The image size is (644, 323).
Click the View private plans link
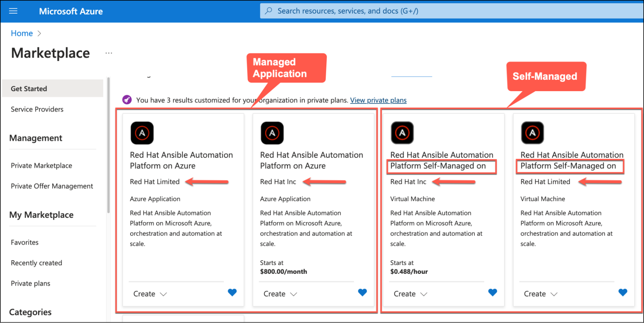tap(378, 100)
